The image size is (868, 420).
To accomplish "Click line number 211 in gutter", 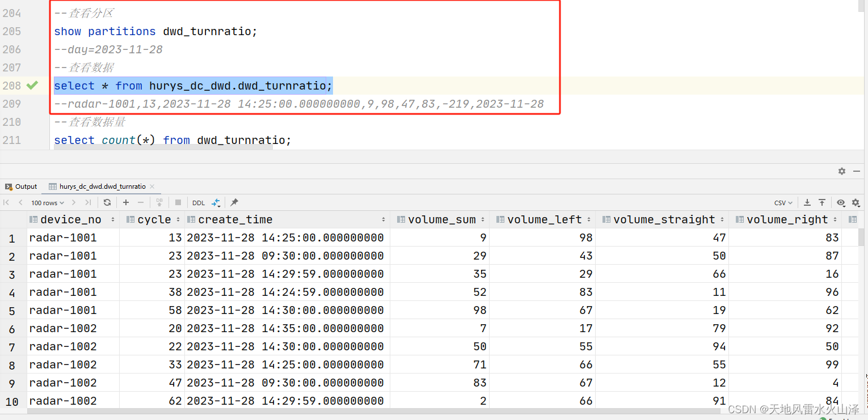I will coord(11,140).
